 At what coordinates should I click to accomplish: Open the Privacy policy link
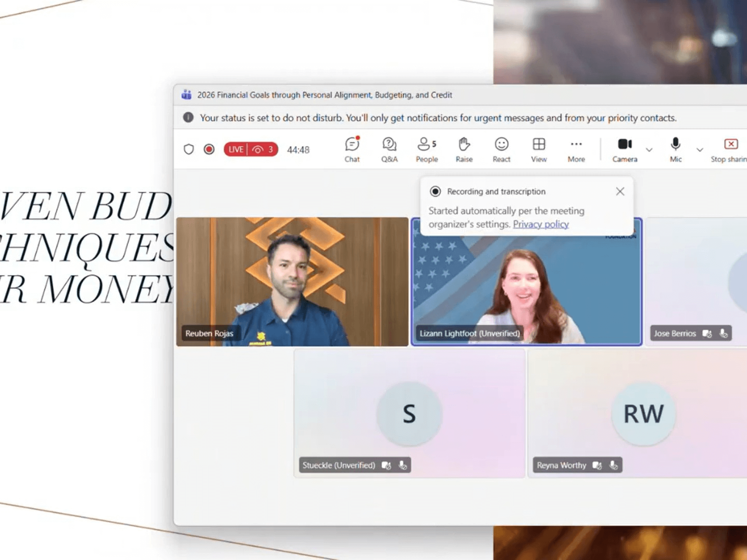click(540, 224)
